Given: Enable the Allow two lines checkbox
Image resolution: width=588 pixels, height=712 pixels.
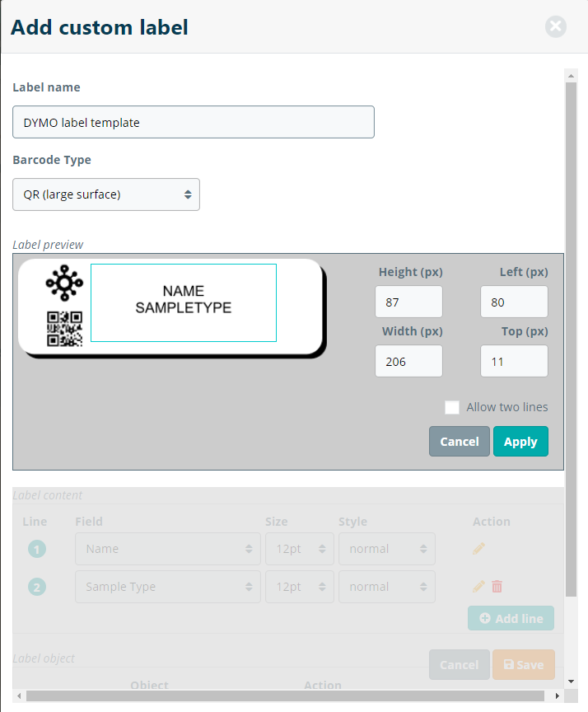Looking at the screenshot, I should pyautogui.click(x=451, y=407).
